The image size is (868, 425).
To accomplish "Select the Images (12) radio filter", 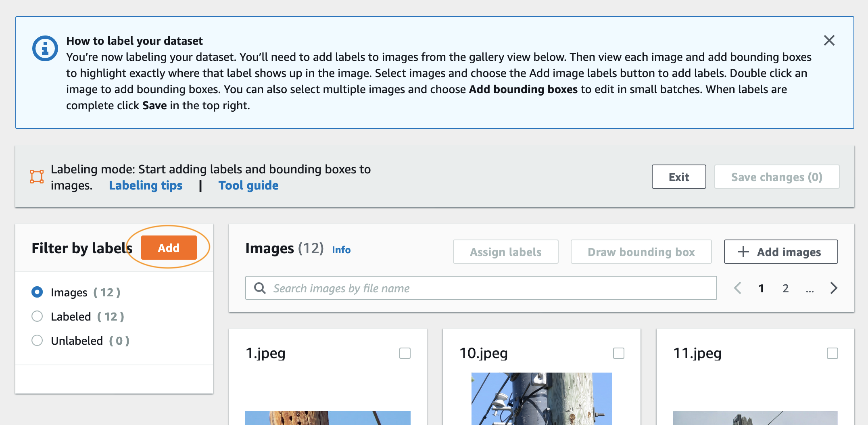I will 37,292.
